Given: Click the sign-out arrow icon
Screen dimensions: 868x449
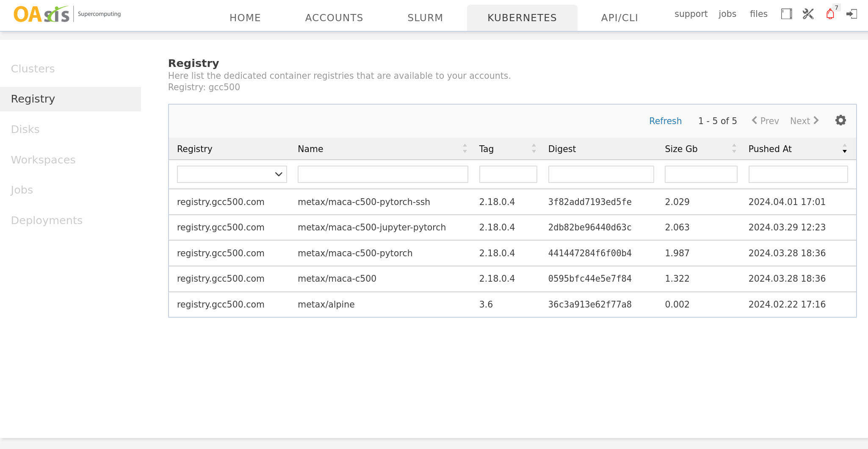Looking at the screenshot, I should (851, 14).
